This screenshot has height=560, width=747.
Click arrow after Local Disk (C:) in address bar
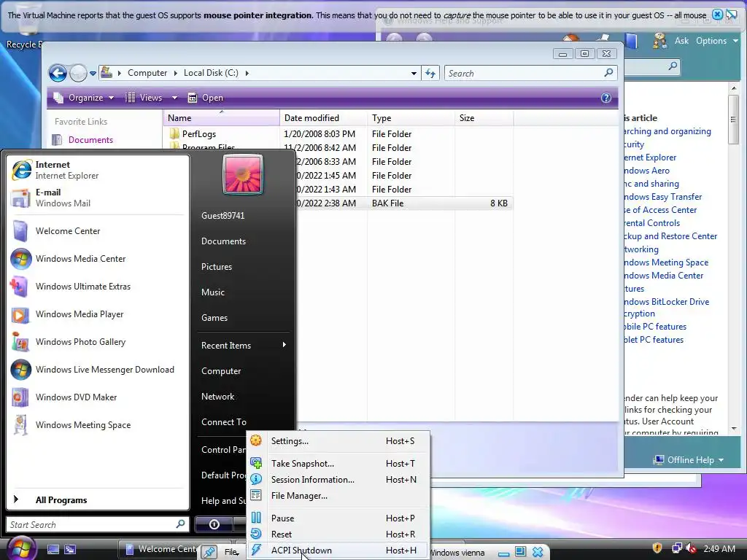247,74
